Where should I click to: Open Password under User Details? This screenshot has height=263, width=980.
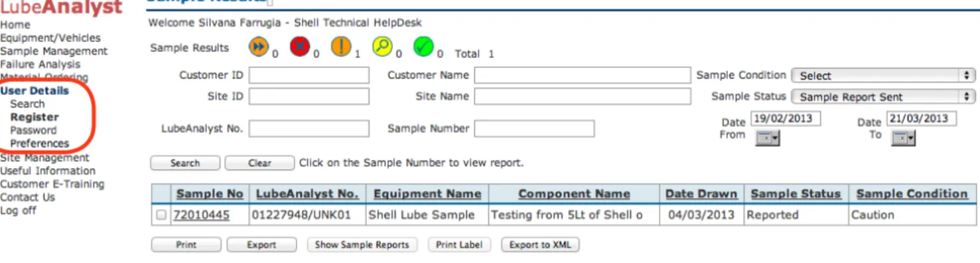(33, 130)
